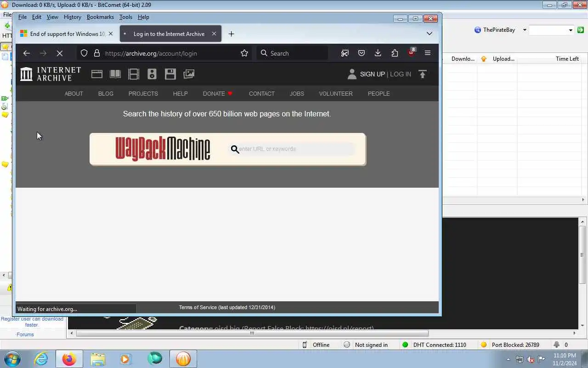Click the user avatar icon beside Sign Up
The height and width of the screenshot is (368, 588).
352,74
